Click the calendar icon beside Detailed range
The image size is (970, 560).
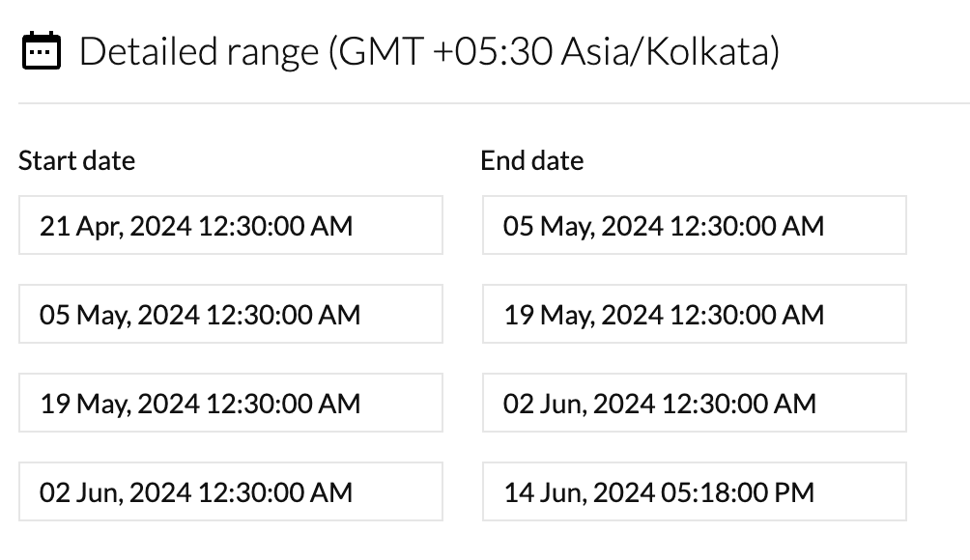click(41, 50)
